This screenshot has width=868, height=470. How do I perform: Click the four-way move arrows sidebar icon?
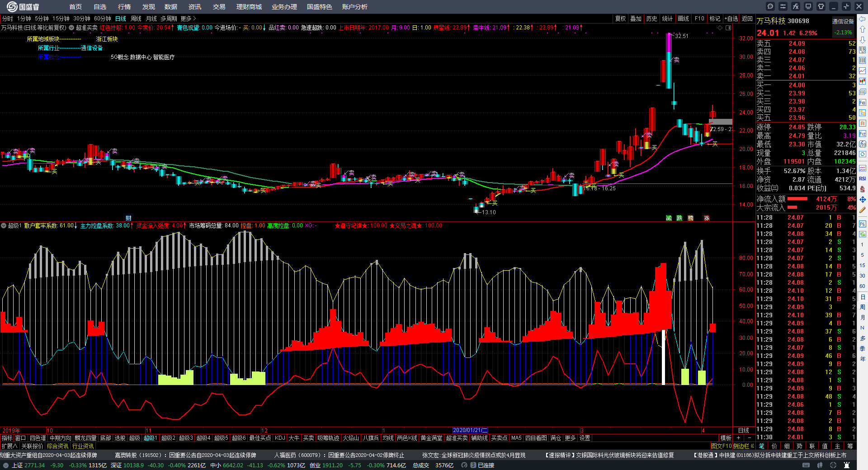click(x=863, y=199)
